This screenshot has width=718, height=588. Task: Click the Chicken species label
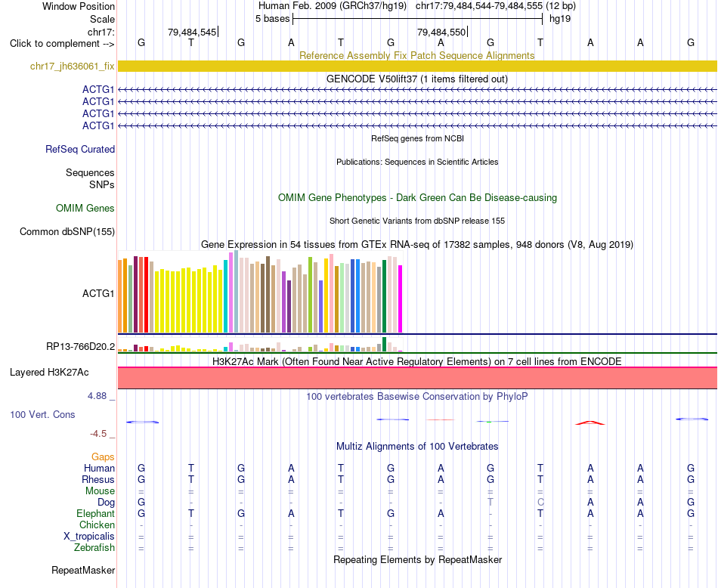pos(97,525)
